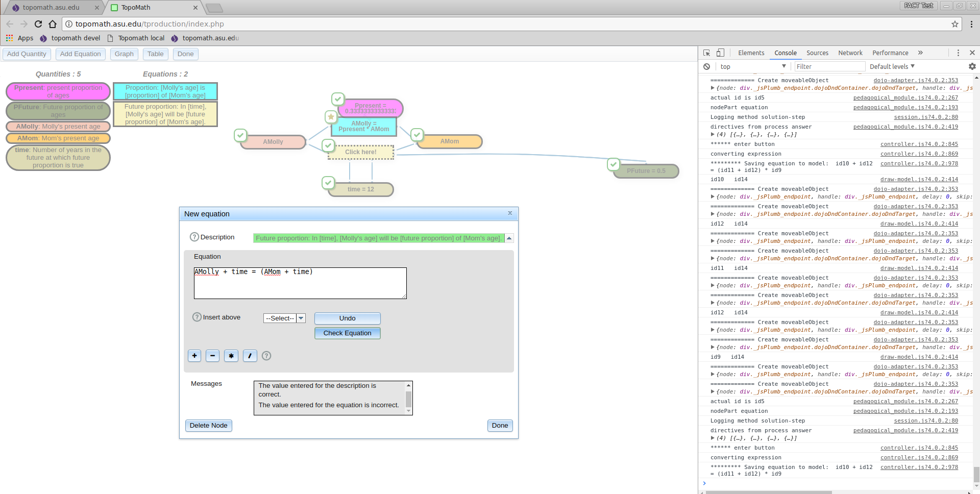Click the Add Quantity button

(x=27, y=54)
